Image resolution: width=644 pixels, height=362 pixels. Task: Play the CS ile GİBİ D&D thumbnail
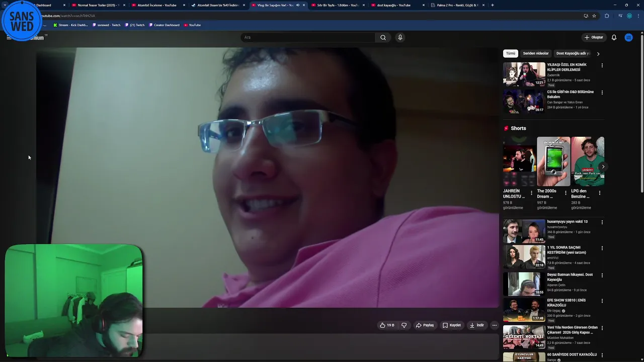coord(524,101)
